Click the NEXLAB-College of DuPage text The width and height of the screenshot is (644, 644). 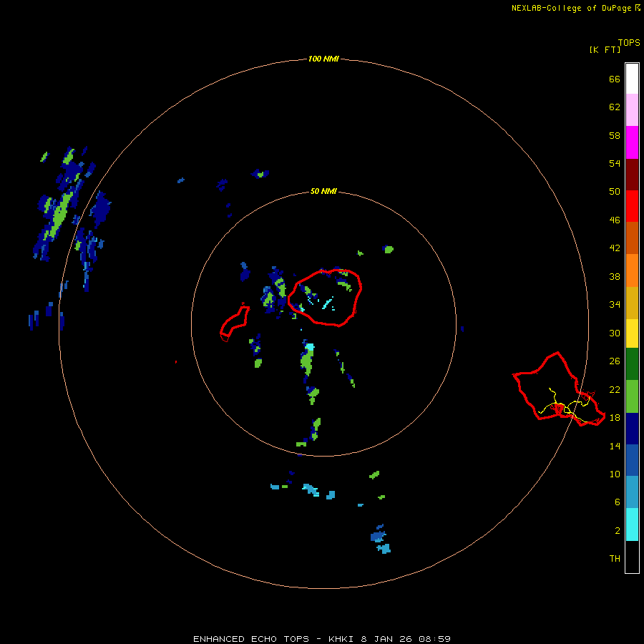tap(572, 8)
